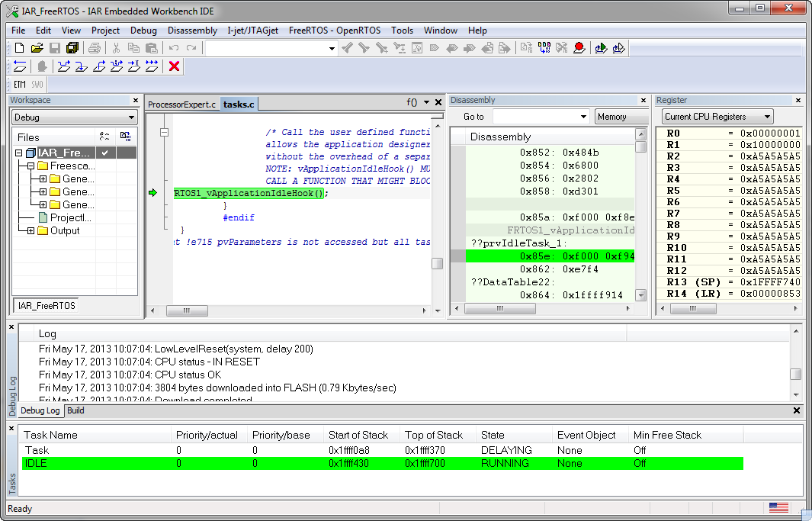Open the toolbar search combo box dropdown
This screenshot has width=812, height=521.
pyautogui.click(x=332, y=49)
